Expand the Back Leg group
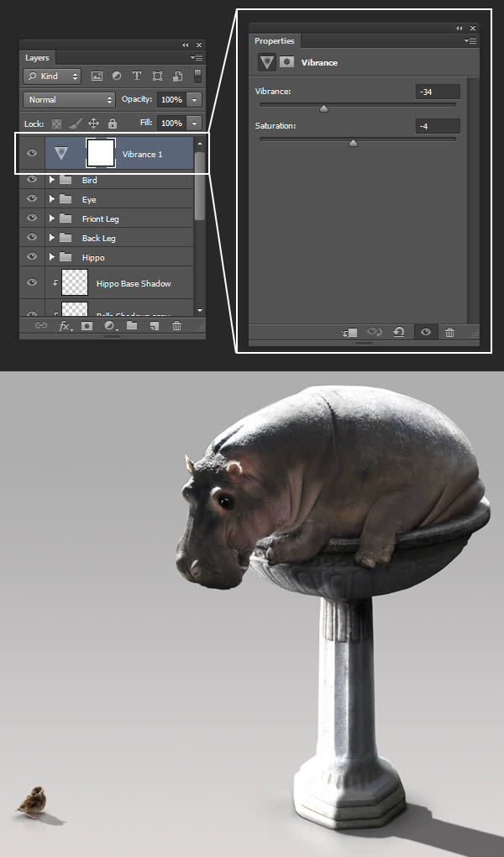Viewport: 504px width, 857px height. point(52,237)
